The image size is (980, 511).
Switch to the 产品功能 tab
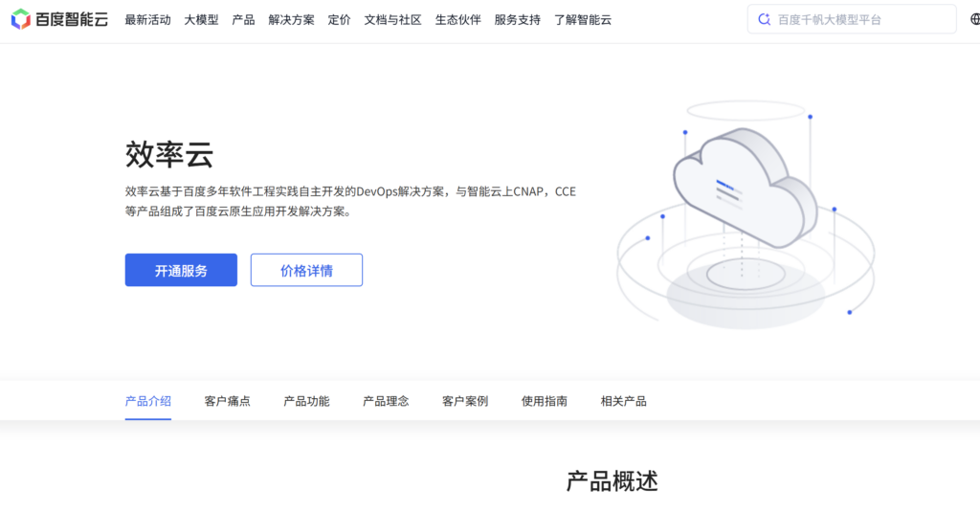[306, 401]
